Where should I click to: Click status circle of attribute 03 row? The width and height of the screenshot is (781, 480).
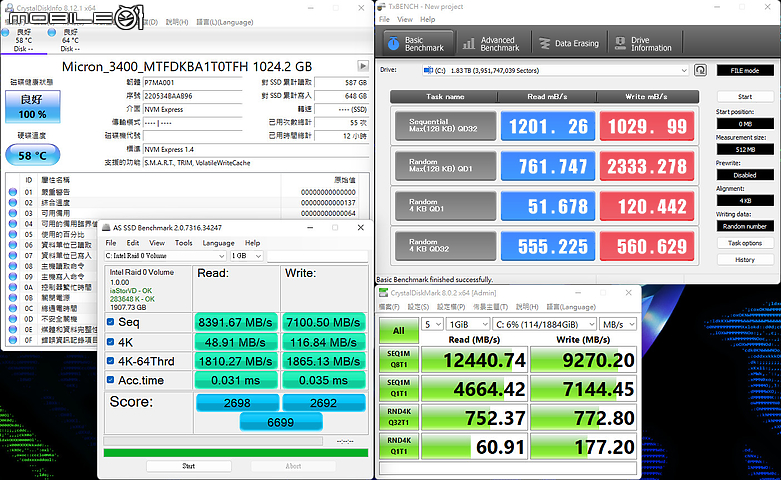coord(13,213)
